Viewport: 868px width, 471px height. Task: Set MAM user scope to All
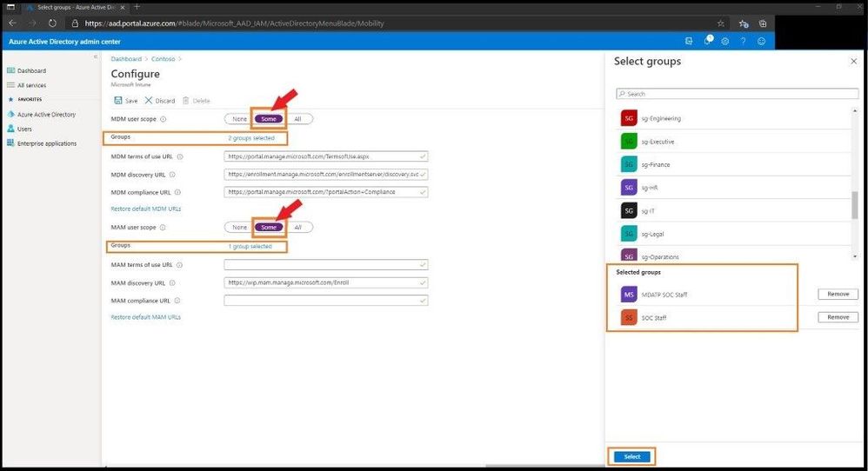tap(297, 227)
